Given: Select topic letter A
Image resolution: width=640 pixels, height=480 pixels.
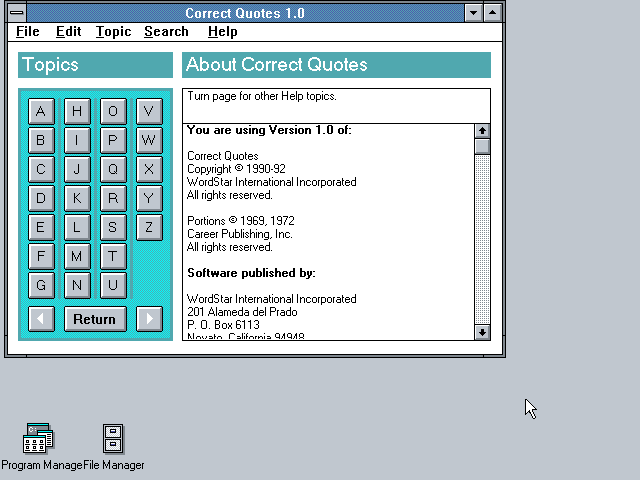Looking at the screenshot, I should (41, 111).
